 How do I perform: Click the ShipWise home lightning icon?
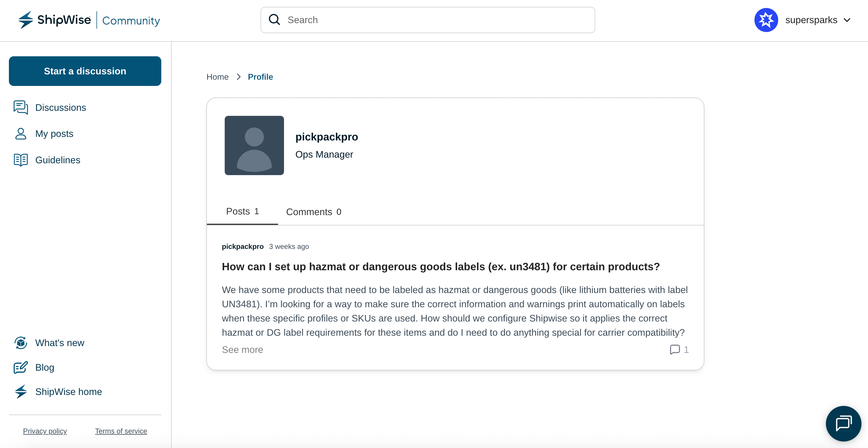tap(20, 392)
